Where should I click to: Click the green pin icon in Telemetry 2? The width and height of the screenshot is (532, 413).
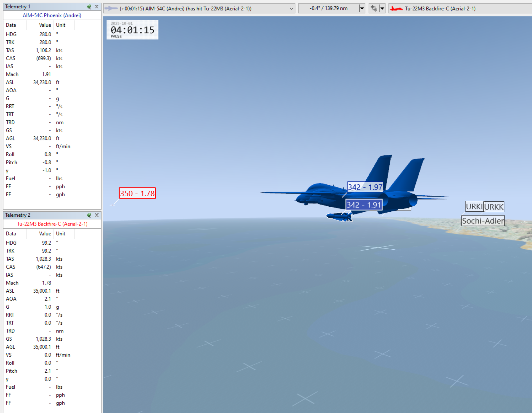coord(89,215)
